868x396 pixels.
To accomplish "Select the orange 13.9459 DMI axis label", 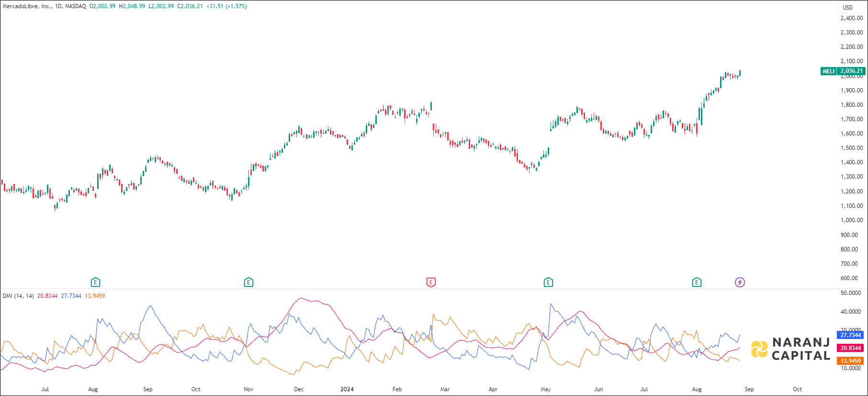I will click(850, 361).
